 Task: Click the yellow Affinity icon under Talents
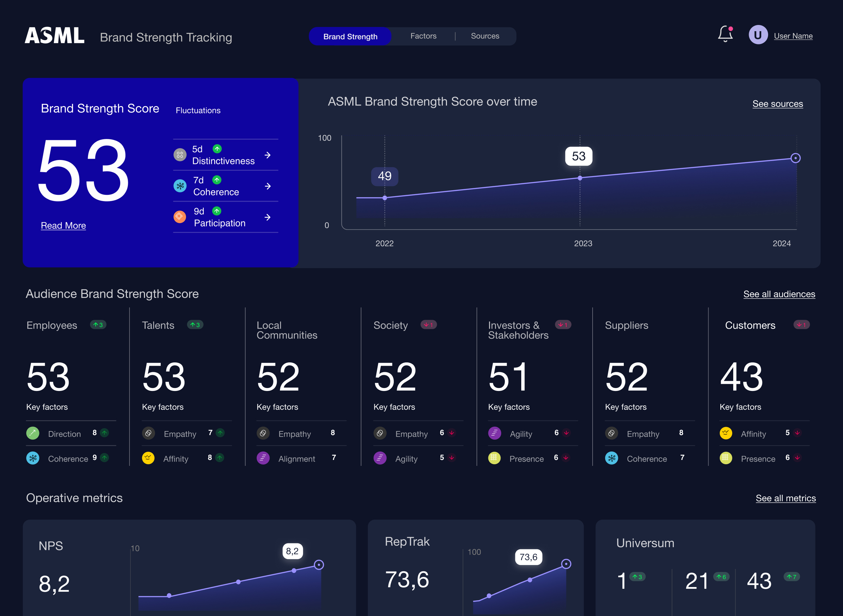coord(148,458)
